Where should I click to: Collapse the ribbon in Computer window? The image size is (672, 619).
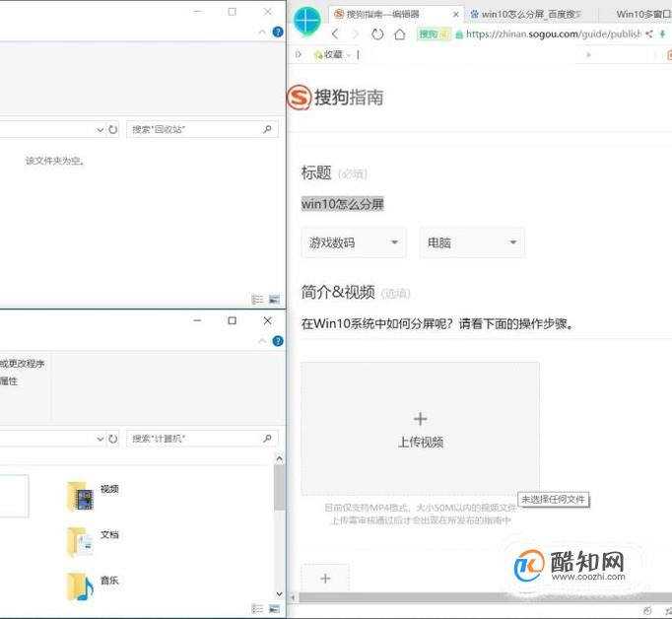pyautogui.click(x=262, y=341)
